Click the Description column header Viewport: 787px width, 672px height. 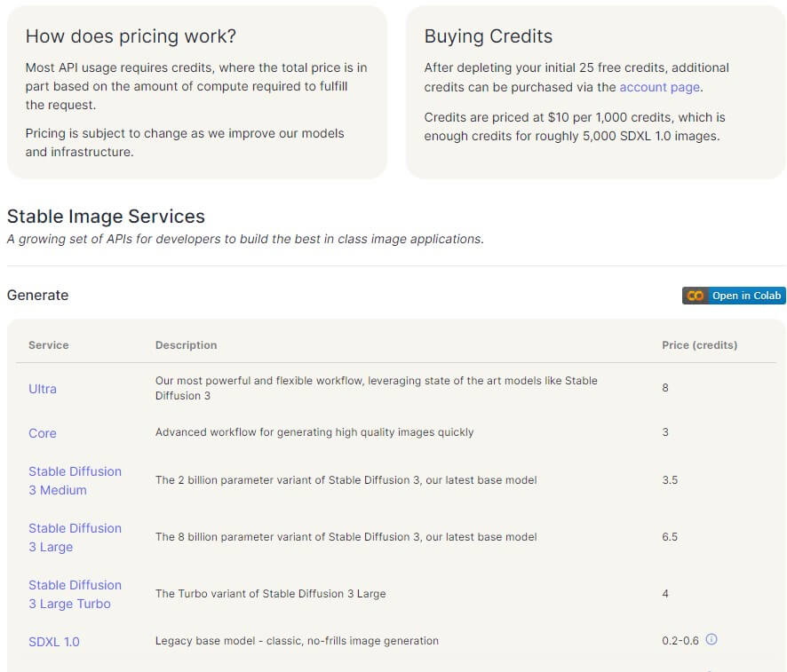point(186,344)
